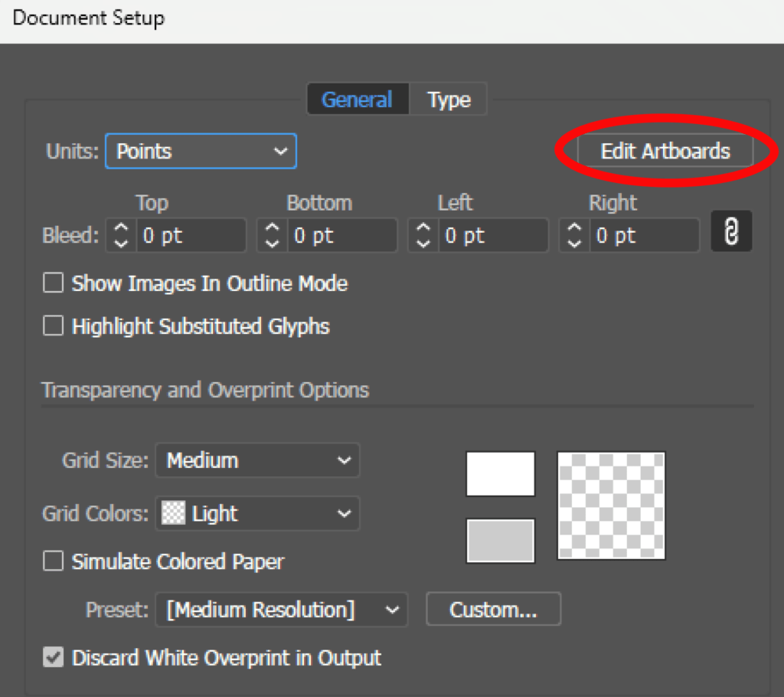
Task: Enable Highlight Substituted Glyphs checkbox
Action: pyautogui.click(x=53, y=326)
